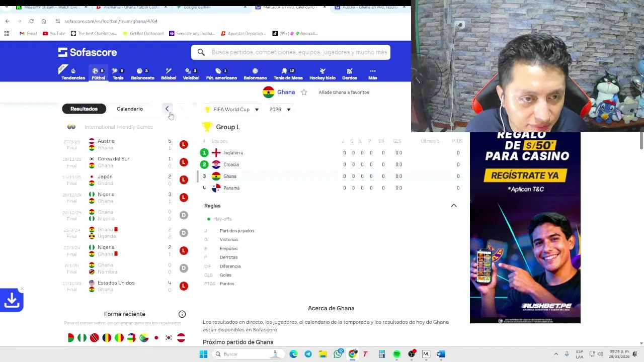
Task: Open WhatsApp from taskbar
Action: click(338, 354)
